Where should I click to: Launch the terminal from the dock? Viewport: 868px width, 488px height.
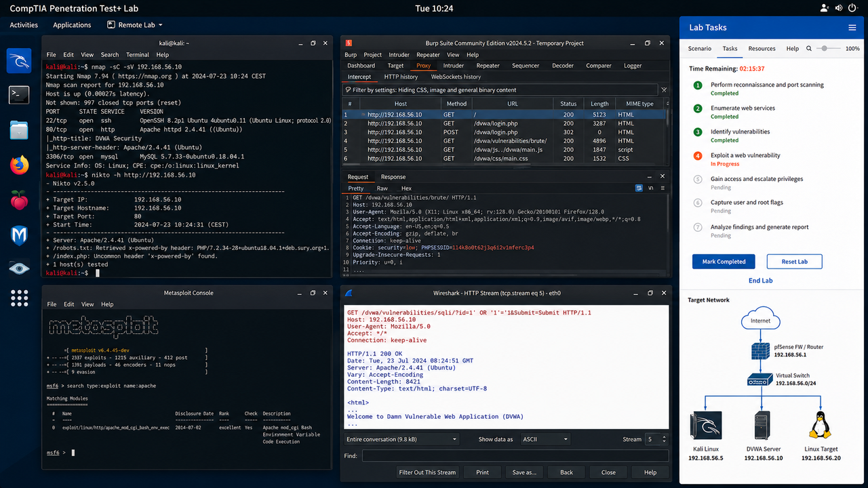[19, 95]
